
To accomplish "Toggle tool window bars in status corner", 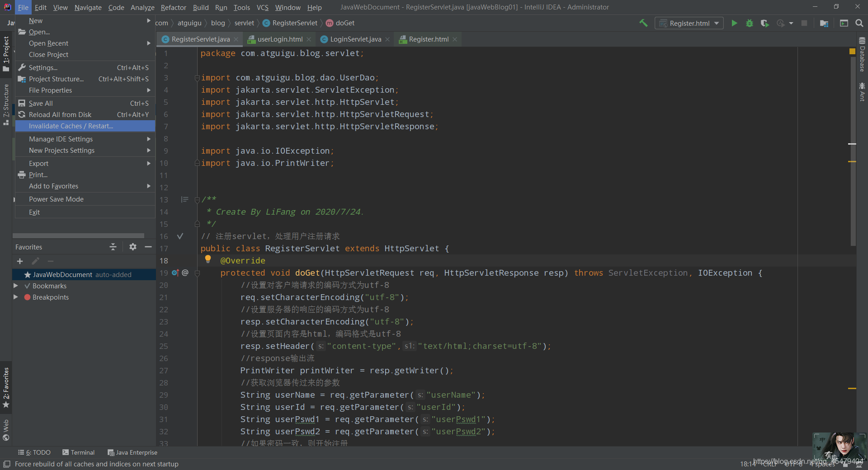I will coord(7,464).
